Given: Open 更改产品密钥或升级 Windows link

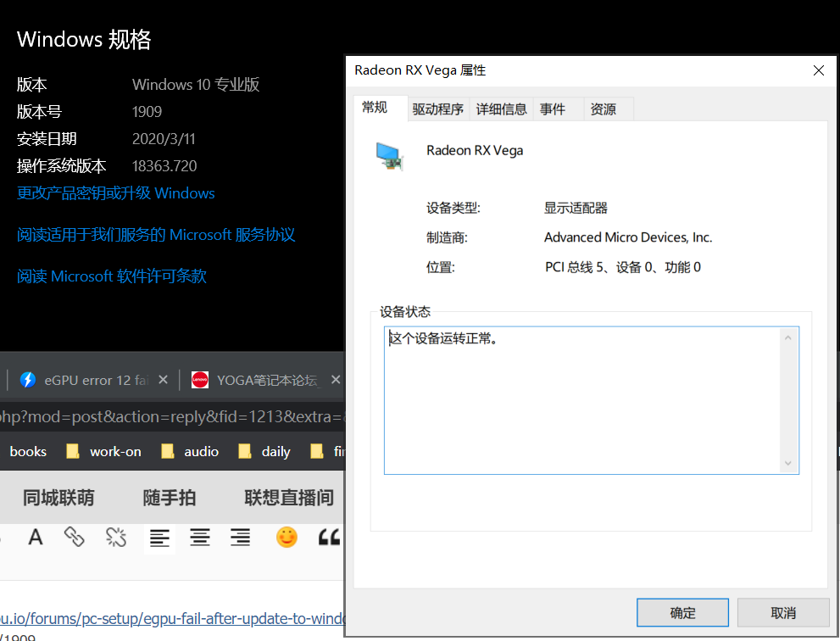Looking at the screenshot, I should point(116,193).
